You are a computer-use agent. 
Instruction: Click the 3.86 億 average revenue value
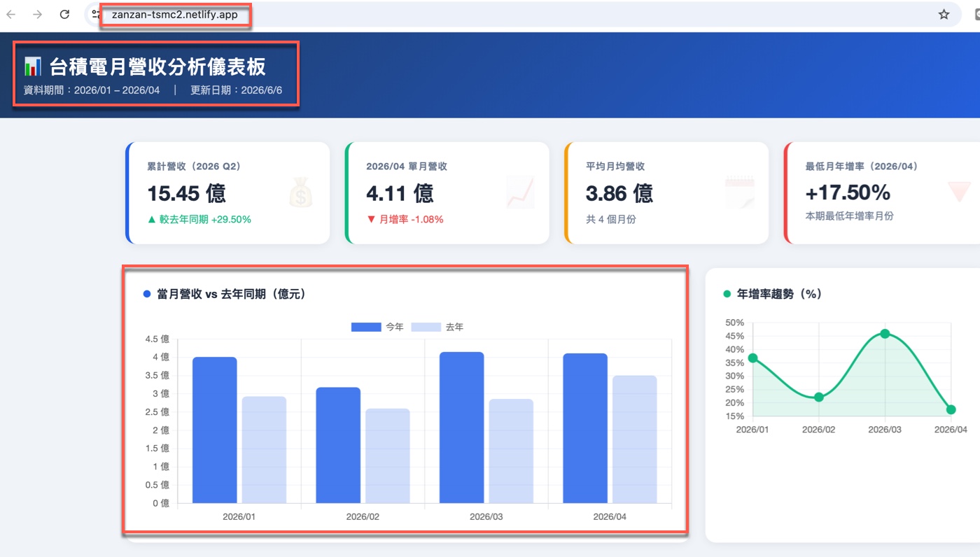619,193
